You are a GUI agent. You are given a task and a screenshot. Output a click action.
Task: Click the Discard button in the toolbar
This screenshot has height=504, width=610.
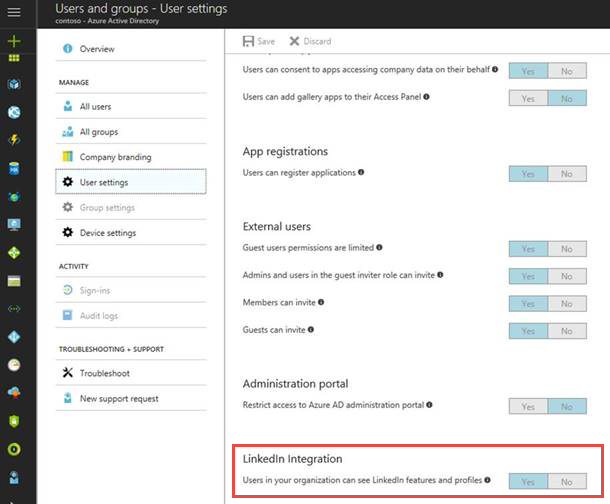[x=310, y=41]
